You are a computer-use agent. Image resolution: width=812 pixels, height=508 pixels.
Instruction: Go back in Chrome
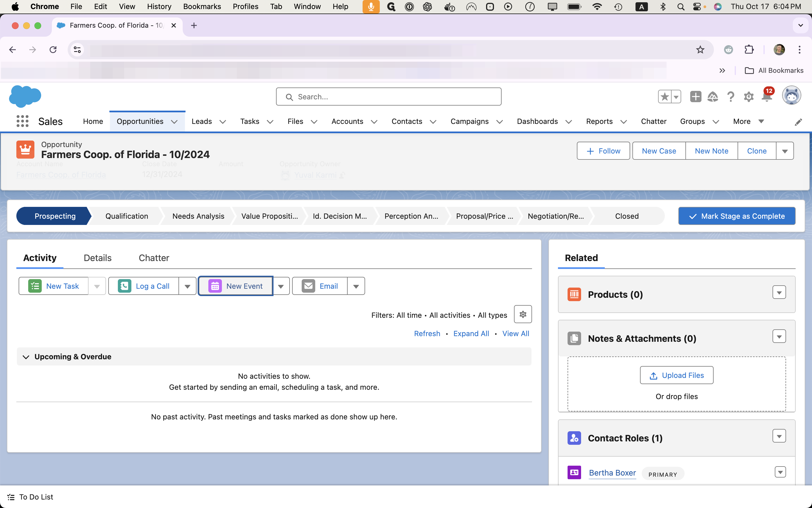(12, 50)
